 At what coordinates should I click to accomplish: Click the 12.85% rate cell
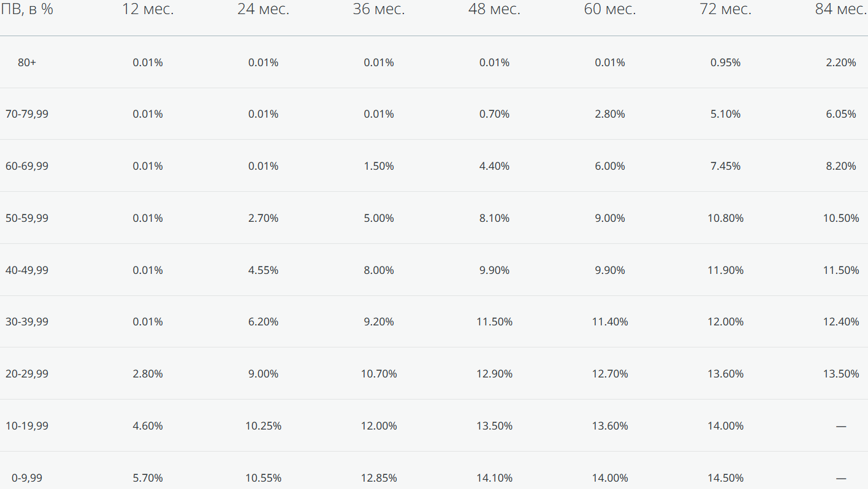[379, 478]
